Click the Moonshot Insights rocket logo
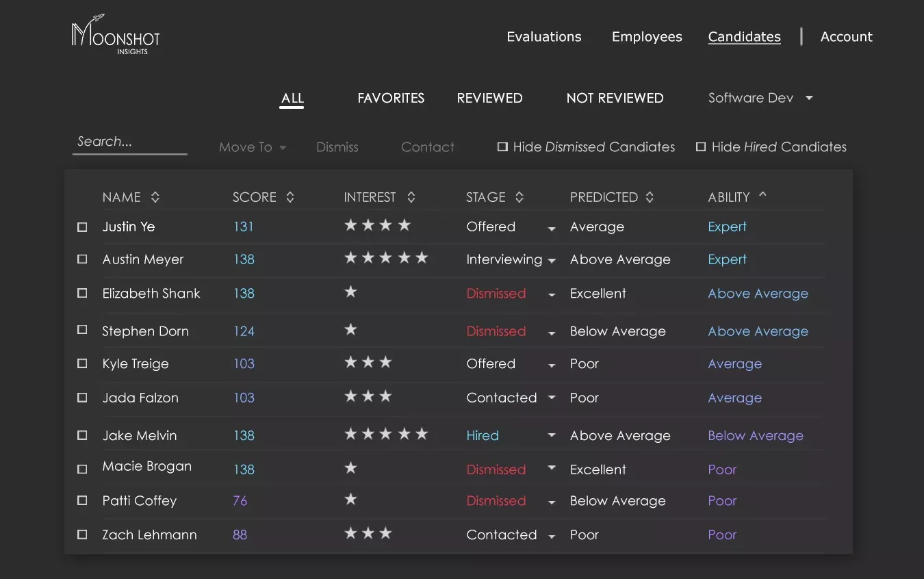This screenshot has height=579, width=924. (115, 36)
